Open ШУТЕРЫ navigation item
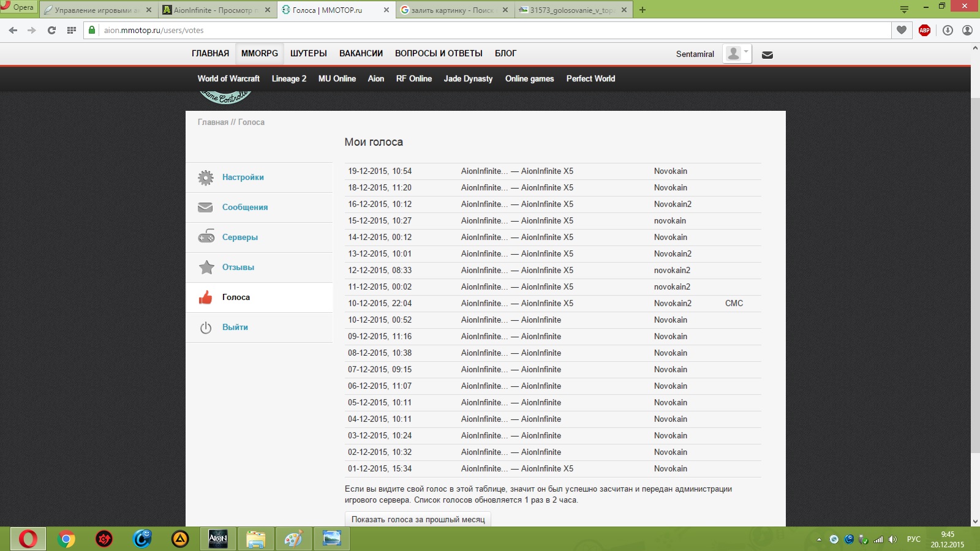The width and height of the screenshot is (980, 551). [x=309, y=53]
